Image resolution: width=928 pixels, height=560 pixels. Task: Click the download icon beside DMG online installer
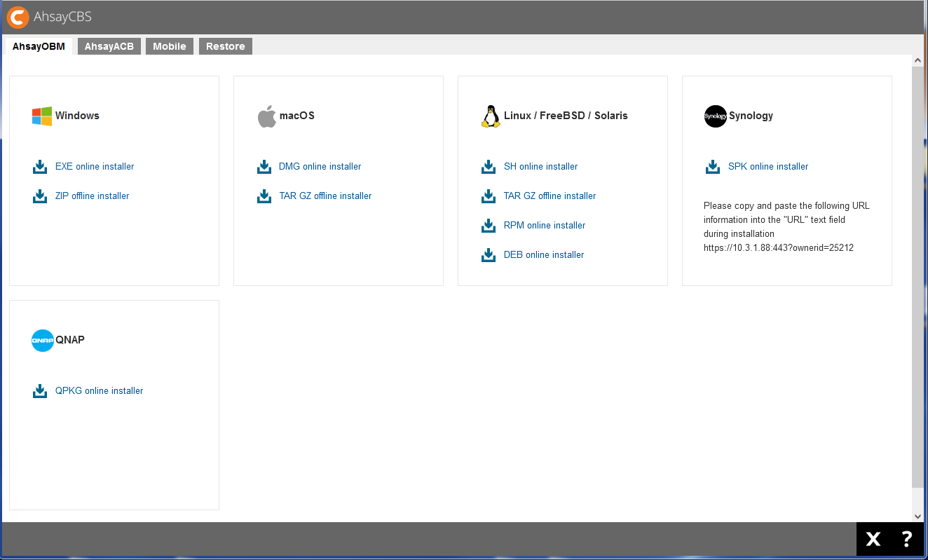pos(264,166)
